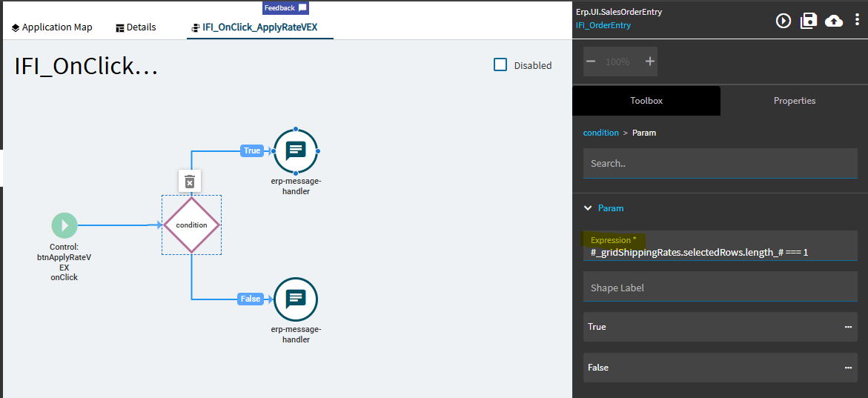Click the 100% zoom level text
The height and width of the screenshot is (398, 868).
(x=617, y=62)
